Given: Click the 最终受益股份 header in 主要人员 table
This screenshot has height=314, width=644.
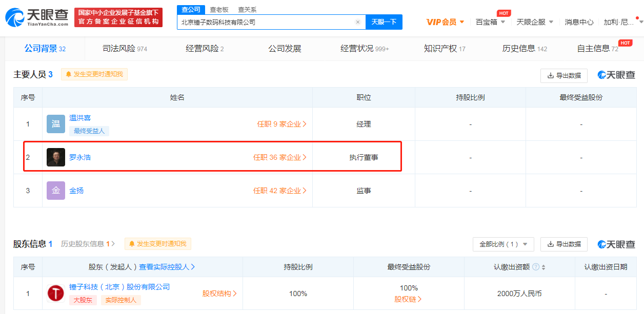Looking at the screenshot, I should click(x=581, y=97).
